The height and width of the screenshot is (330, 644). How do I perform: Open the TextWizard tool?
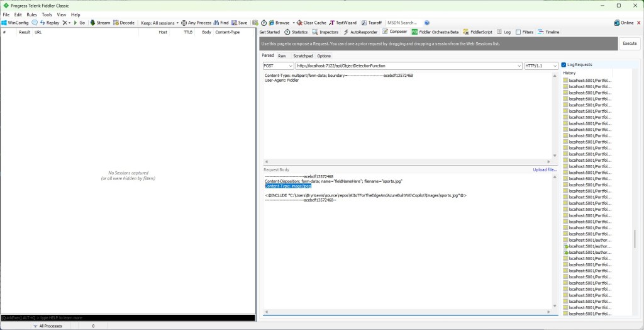coord(332,23)
